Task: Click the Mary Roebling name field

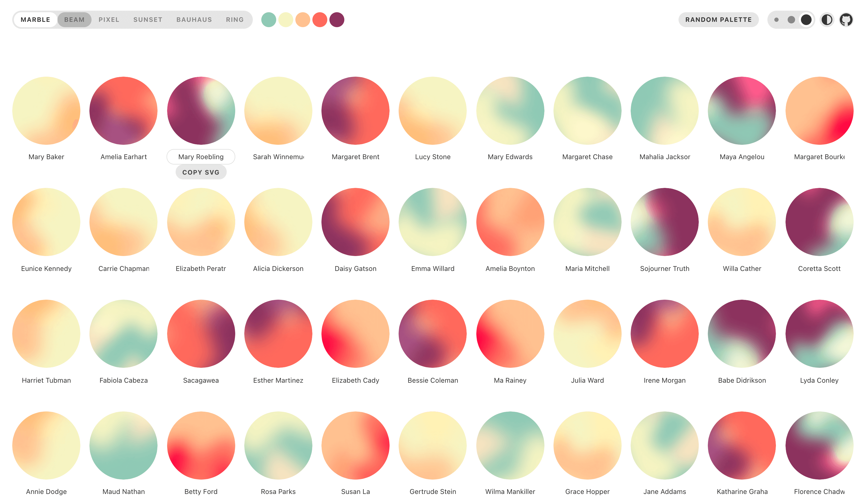Action: [x=201, y=157]
